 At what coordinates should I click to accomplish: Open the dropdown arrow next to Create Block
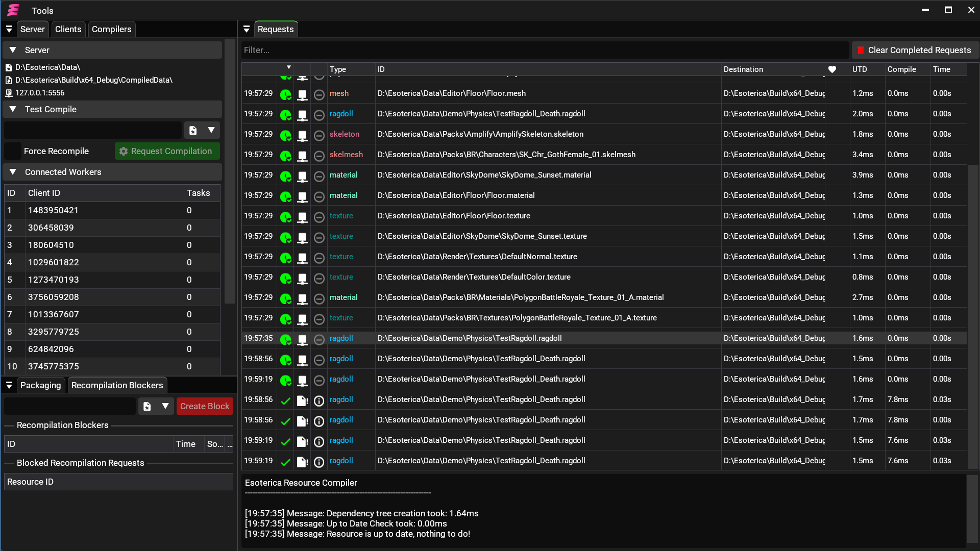tap(165, 407)
